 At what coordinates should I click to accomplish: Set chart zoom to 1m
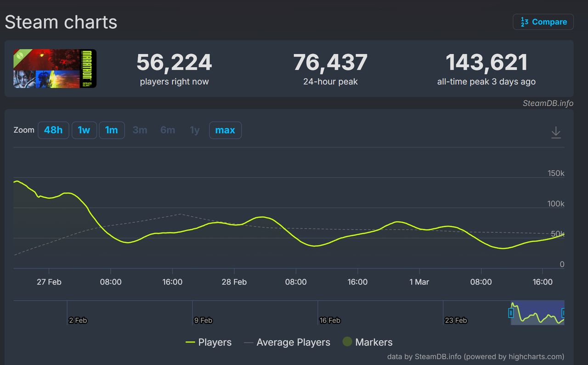click(112, 130)
